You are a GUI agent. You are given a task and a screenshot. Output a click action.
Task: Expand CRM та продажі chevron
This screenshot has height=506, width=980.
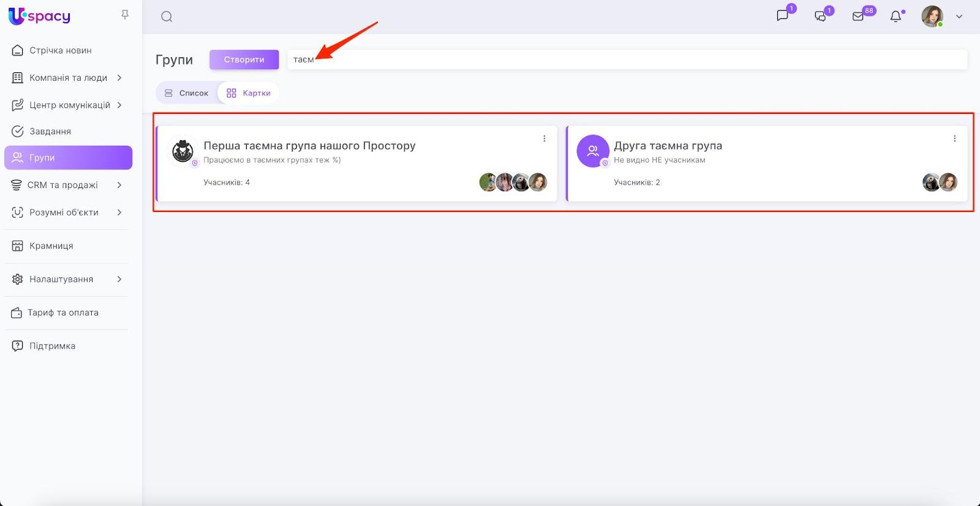119,185
